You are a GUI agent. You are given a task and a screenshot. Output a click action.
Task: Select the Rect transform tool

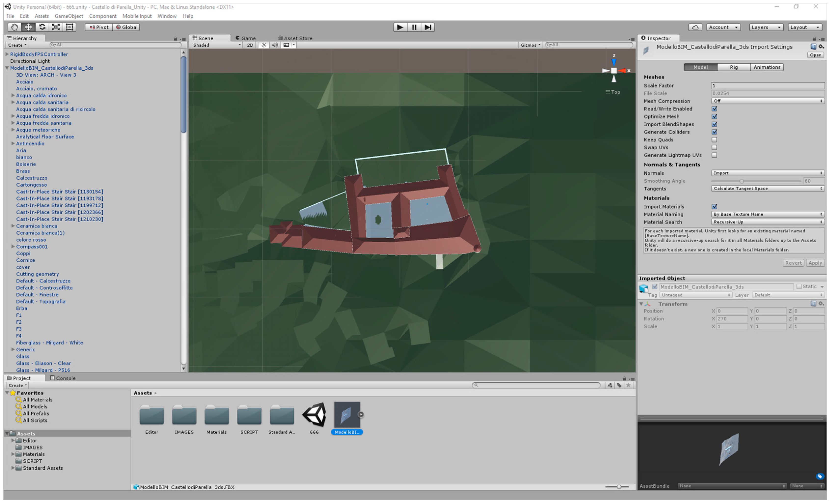click(70, 27)
